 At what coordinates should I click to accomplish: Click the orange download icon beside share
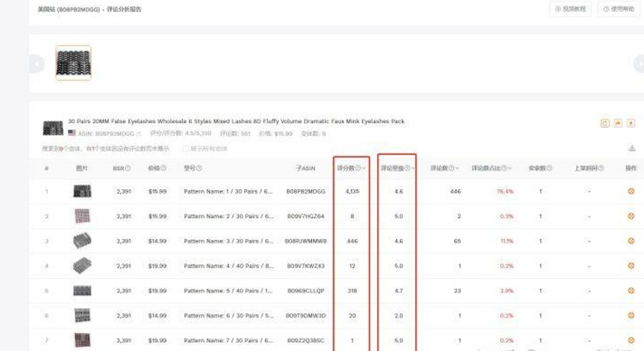[x=631, y=123]
